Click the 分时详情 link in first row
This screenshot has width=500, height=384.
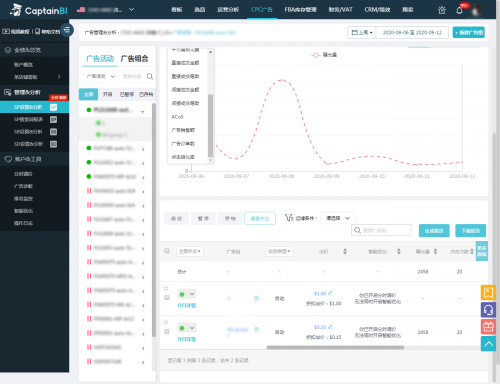186,305
